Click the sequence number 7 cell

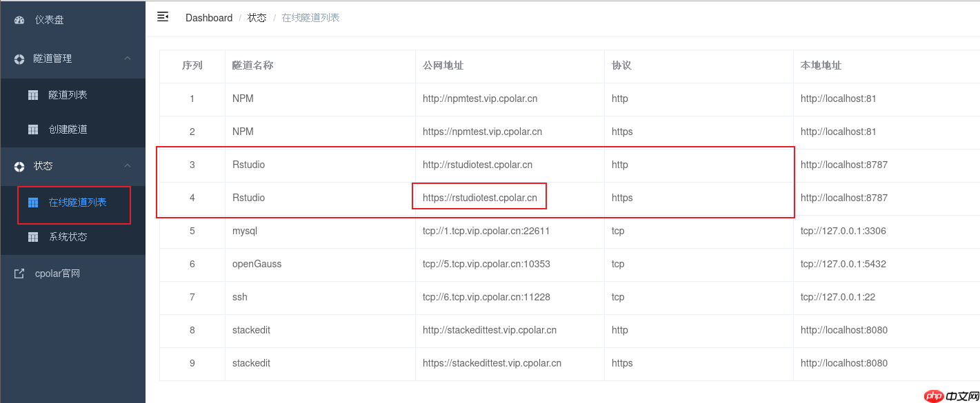point(192,297)
